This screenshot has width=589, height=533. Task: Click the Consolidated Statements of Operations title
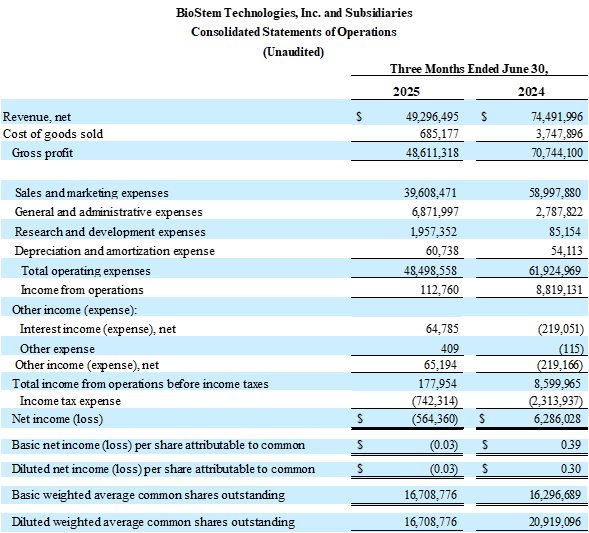coord(294,32)
